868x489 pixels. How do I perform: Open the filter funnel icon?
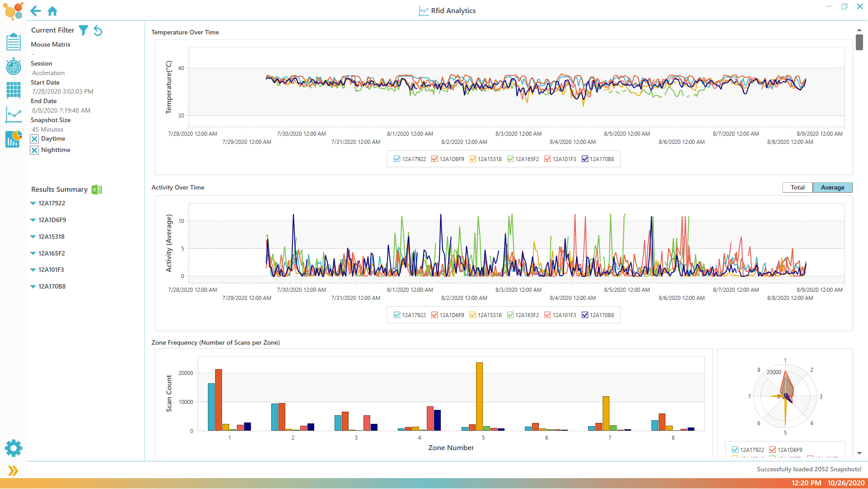(83, 30)
